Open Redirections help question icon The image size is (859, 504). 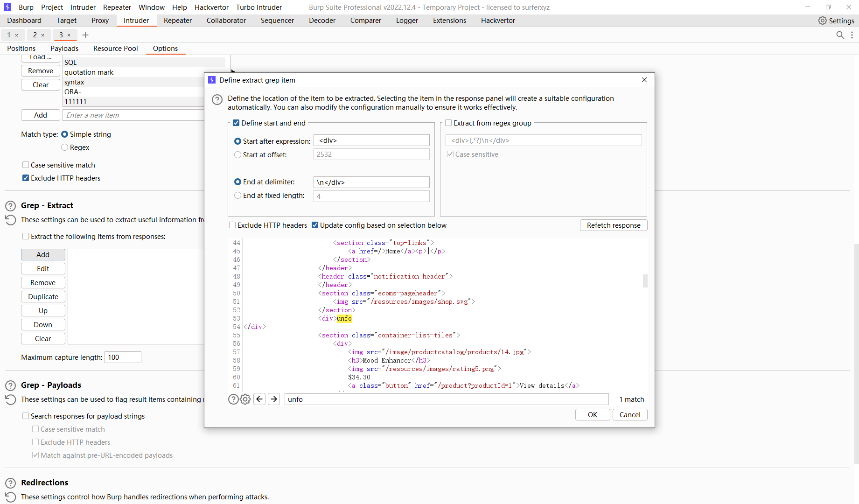(10, 483)
